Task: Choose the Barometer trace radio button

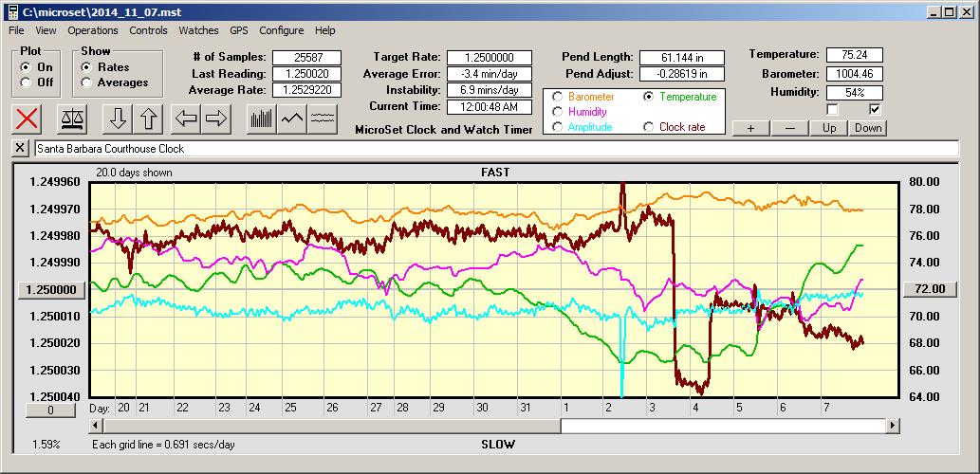Action: [x=558, y=97]
